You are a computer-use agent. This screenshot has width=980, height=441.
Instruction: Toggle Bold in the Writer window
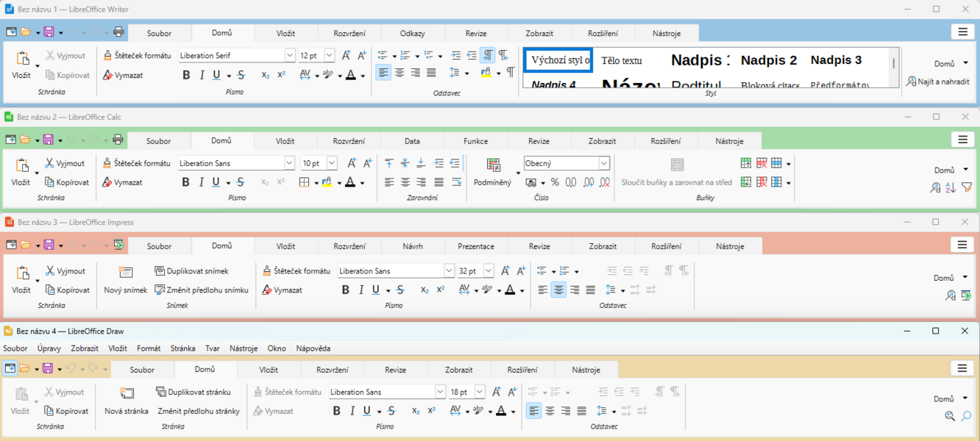tap(186, 75)
